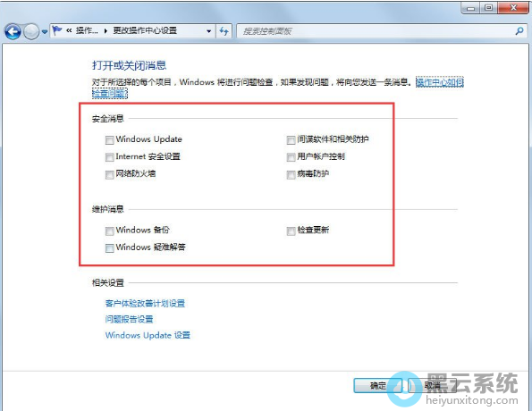Screen dimensions: 532x411
Task: Toggle the Windows 疑难解答 checkbox
Action: [x=109, y=248]
